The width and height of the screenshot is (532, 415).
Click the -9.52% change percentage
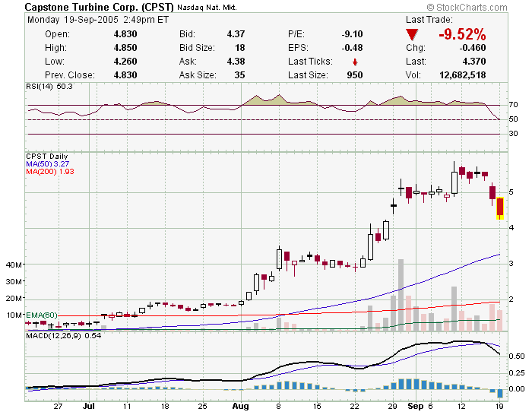click(x=462, y=34)
